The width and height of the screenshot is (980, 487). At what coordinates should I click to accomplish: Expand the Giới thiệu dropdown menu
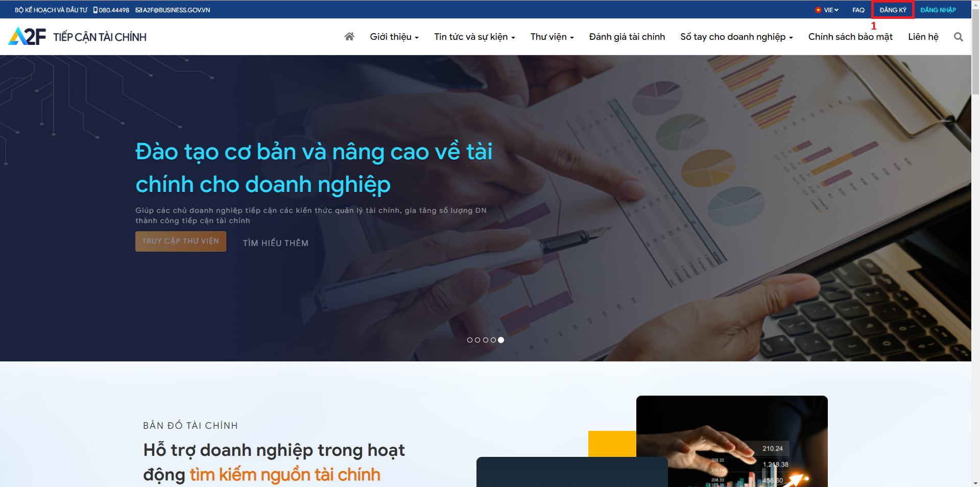click(x=394, y=37)
